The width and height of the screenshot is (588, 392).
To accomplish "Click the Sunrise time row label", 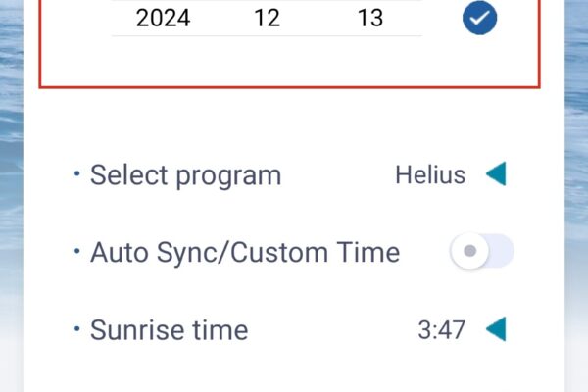I will pos(170,330).
